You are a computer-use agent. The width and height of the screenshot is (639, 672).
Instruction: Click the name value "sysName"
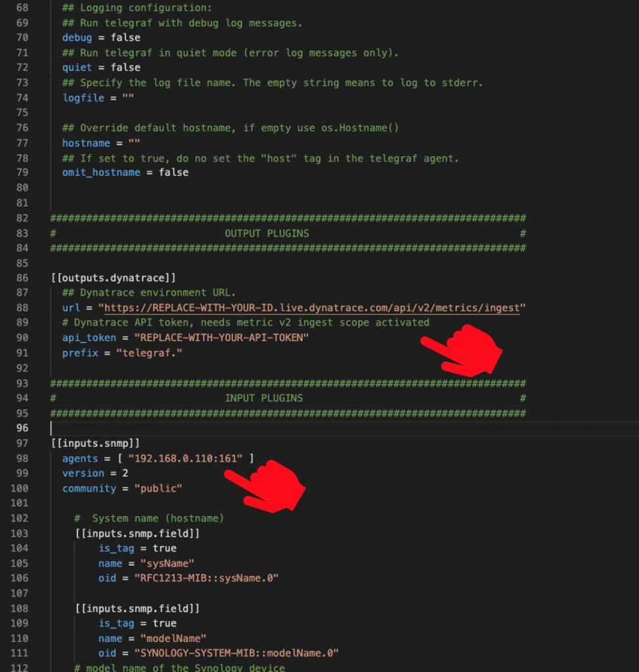click(167, 564)
